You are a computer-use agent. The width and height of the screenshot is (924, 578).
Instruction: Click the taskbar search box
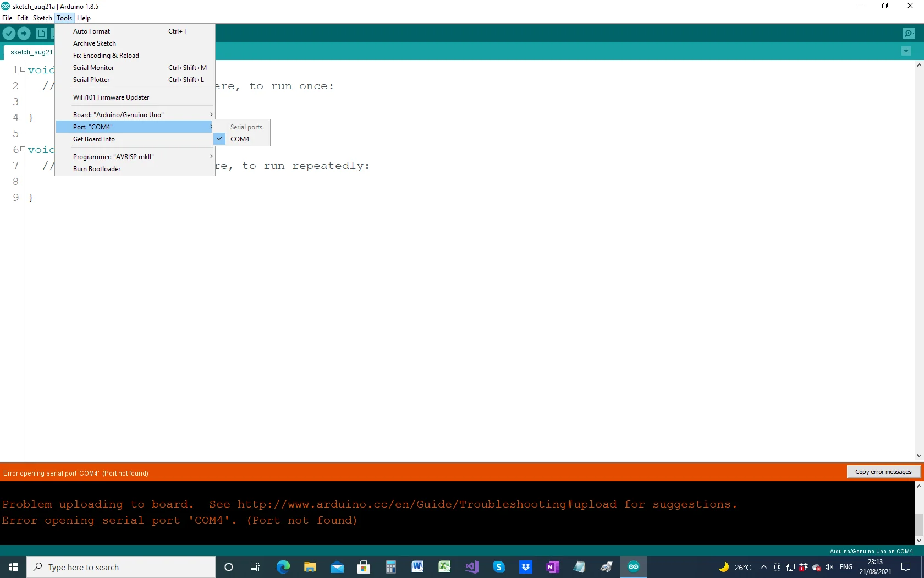tap(121, 567)
